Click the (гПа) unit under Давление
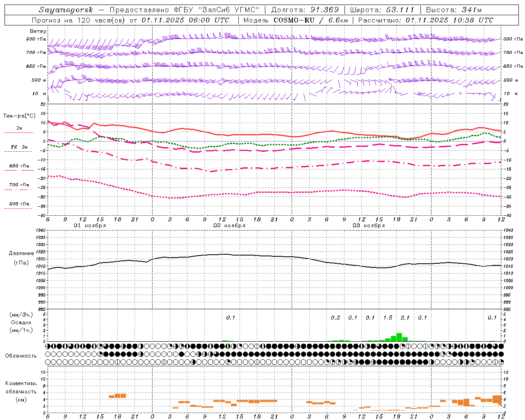Viewport: 525px width, 420px height. pyautogui.click(x=21, y=262)
